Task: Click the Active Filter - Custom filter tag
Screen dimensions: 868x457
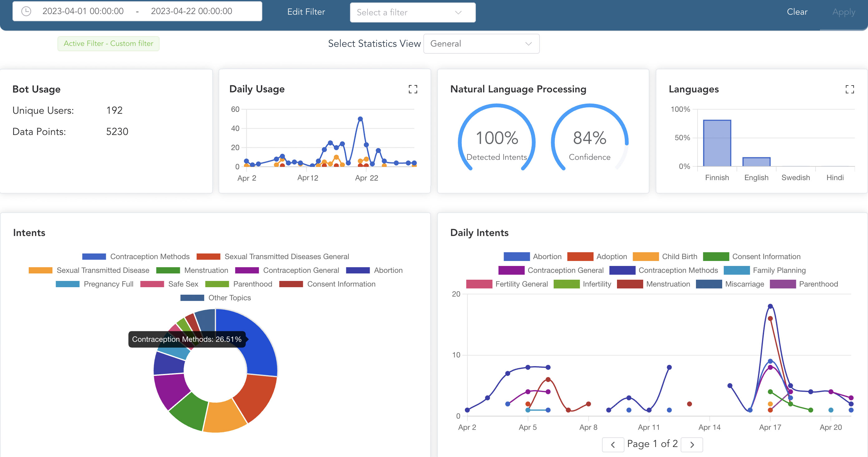Action: (x=108, y=43)
